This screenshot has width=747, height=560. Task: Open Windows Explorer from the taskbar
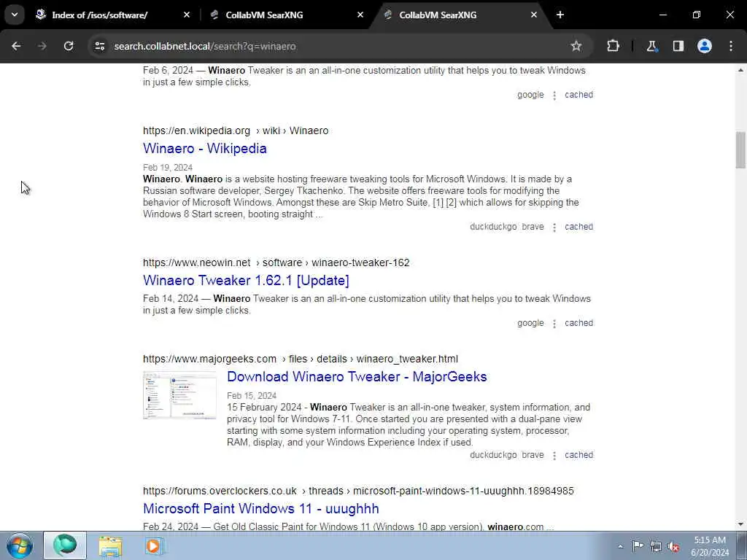click(111, 545)
